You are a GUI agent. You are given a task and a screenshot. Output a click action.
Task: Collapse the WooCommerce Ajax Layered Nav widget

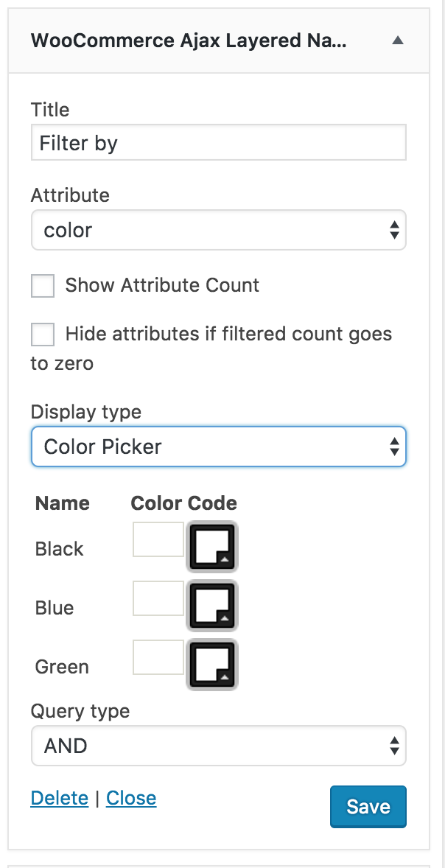coord(398,41)
